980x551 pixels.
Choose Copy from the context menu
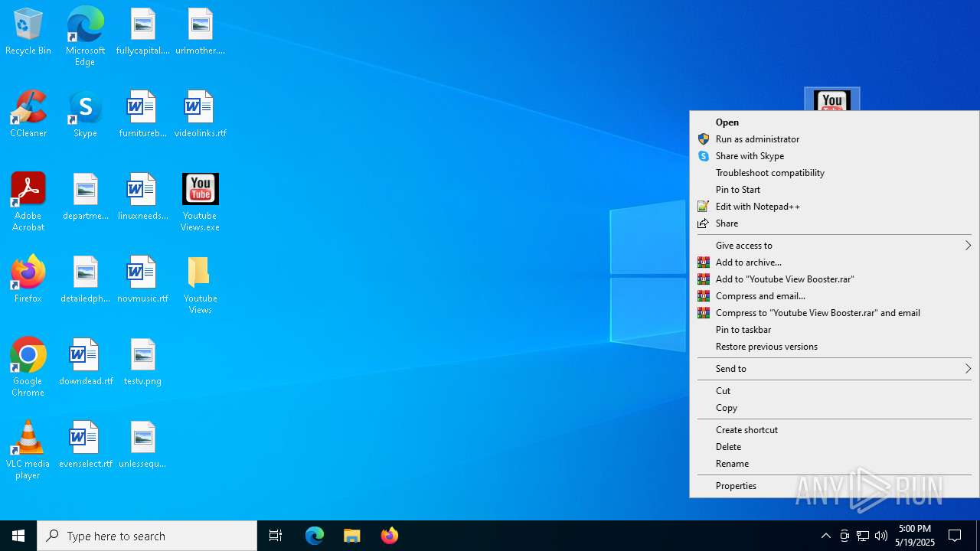point(835,408)
